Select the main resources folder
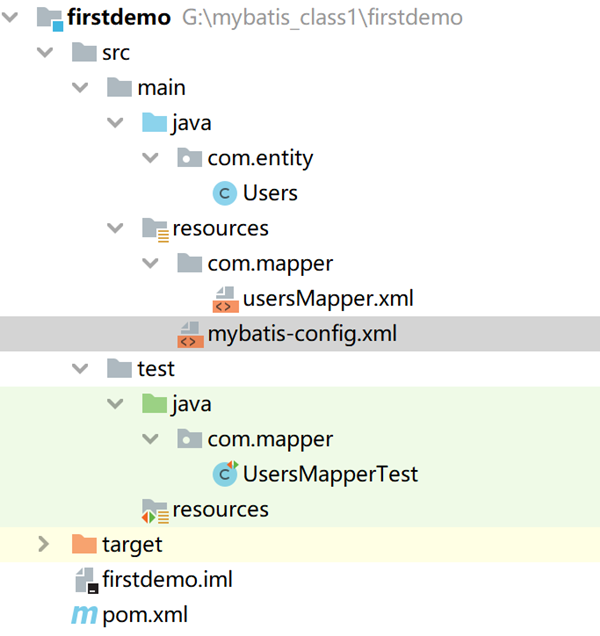 tap(220, 228)
